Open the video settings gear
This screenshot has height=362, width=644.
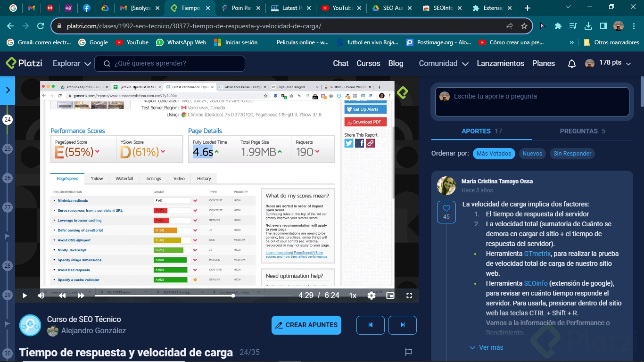tap(372, 295)
